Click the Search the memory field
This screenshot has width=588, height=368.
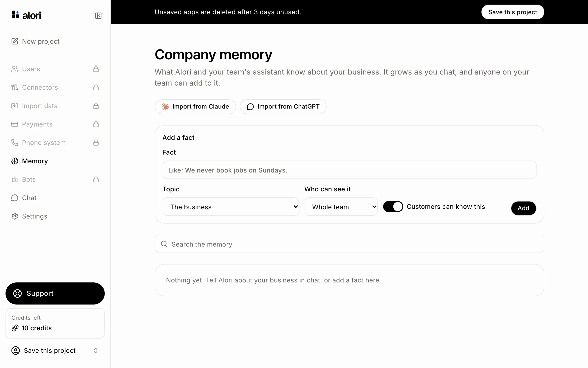tap(349, 244)
